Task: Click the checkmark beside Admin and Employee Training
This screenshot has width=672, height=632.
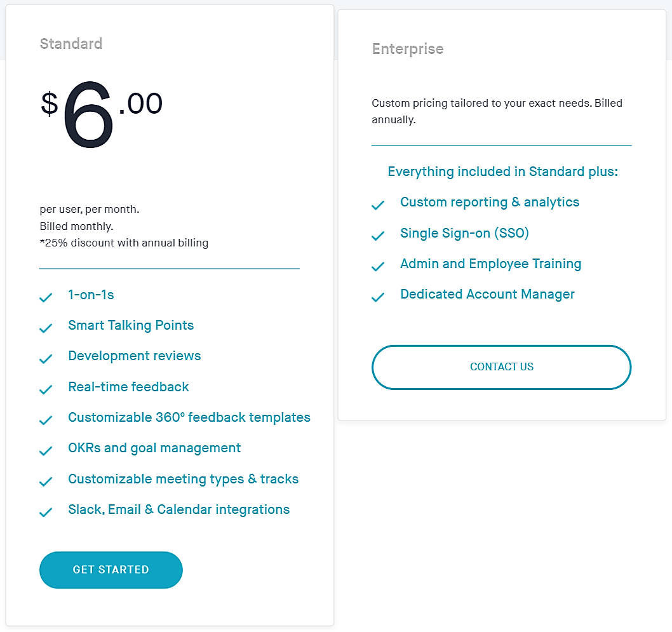Action: coord(377,266)
